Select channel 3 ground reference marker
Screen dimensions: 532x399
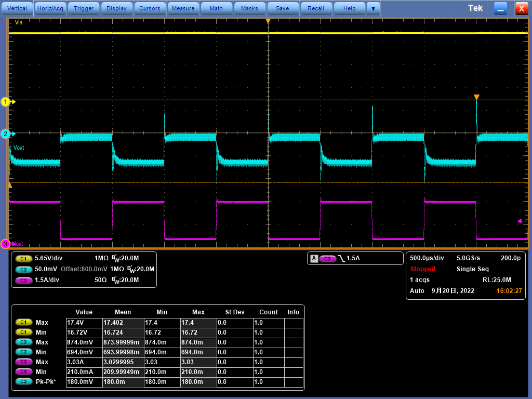point(6,244)
